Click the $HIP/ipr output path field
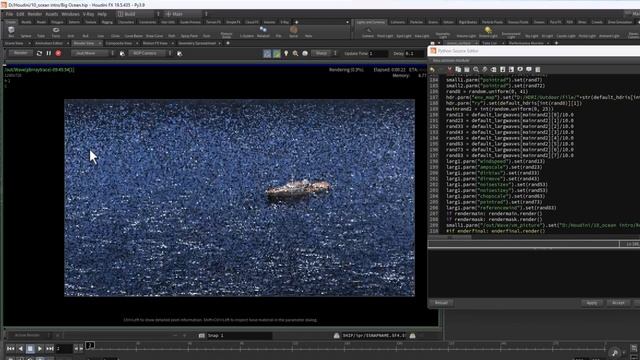The width and height of the screenshot is (640, 360). click(x=374, y=336)
